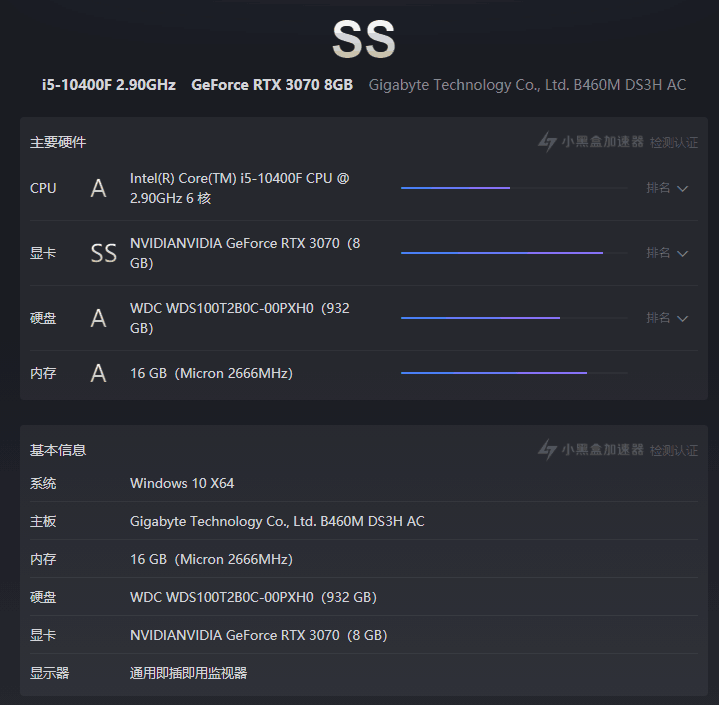Click the 显卡 SS grade icon

point(104,253)
